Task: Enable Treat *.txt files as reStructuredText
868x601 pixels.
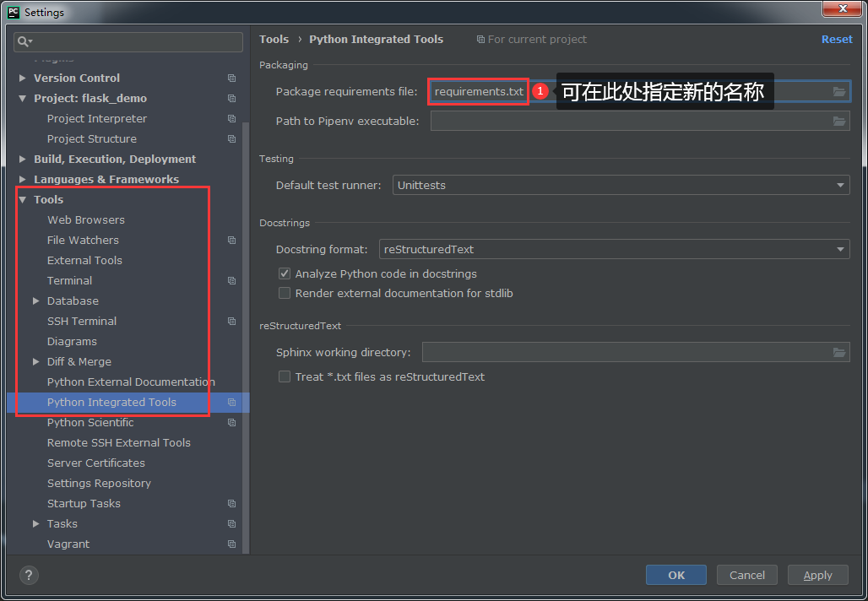Action: pyautogui.click(x=285, y=376)
